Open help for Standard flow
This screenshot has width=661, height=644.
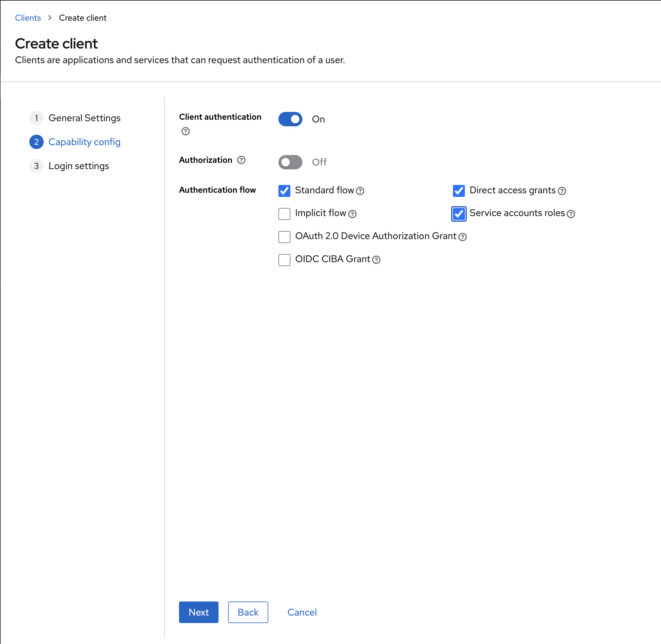pyautogui.click(x=360, y=191)
